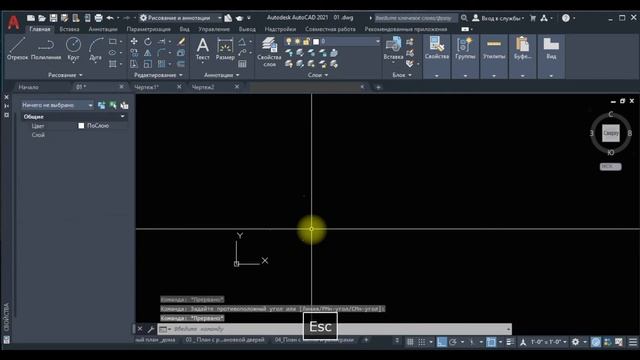
Task: Toggle the drawing grid display in status bar
Action: [410, 342]
